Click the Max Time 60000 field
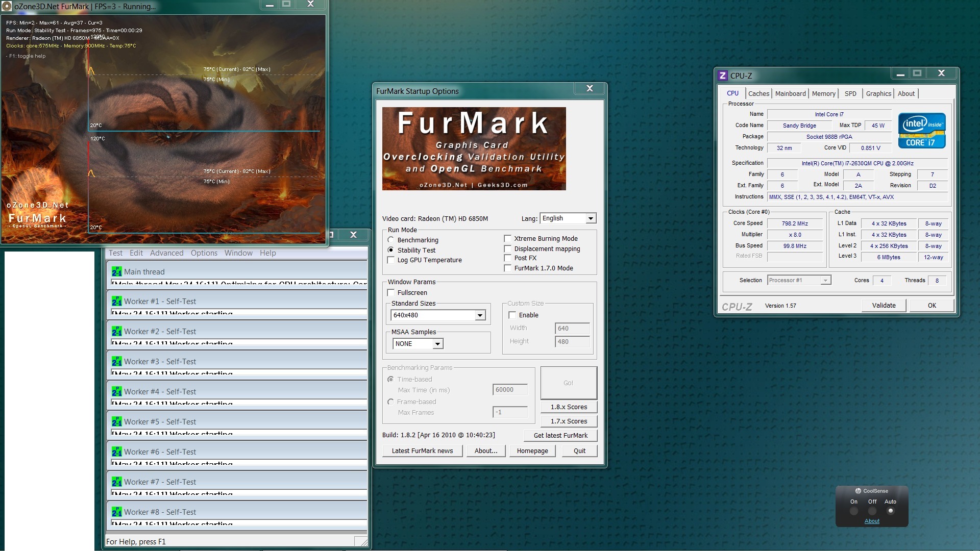980x551 pixels. (510, 390)
